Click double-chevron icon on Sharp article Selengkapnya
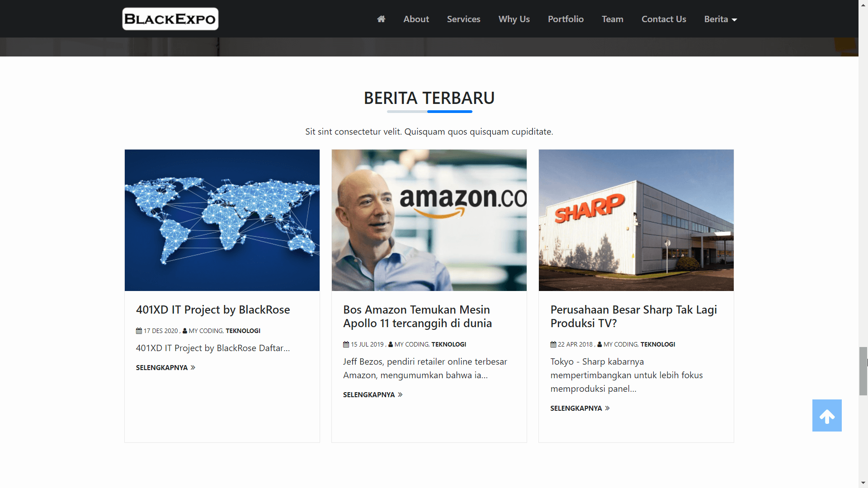Image resolution: width=868 pixels, height=488 pixels. (607, 408)
